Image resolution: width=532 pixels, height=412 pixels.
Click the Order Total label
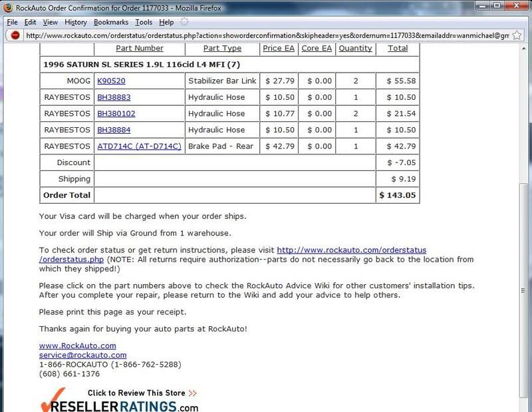(x=67, y=195)
